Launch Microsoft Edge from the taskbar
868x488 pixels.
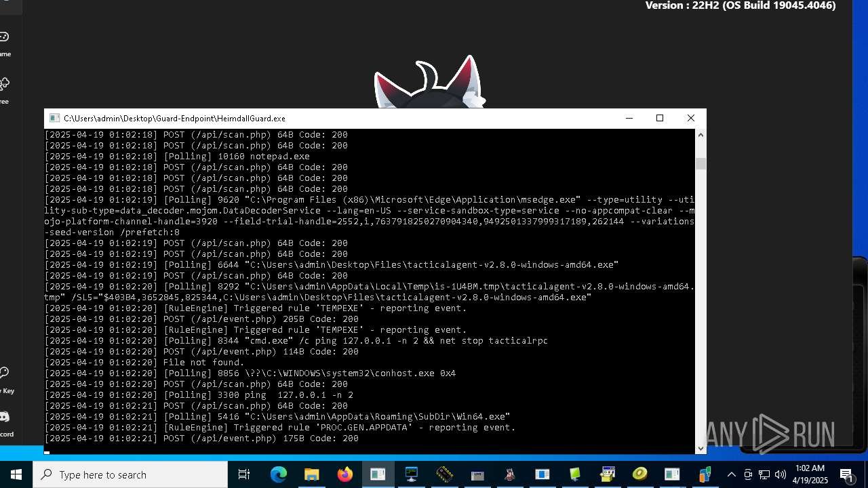pyautogui.click(x=279, y=474)
